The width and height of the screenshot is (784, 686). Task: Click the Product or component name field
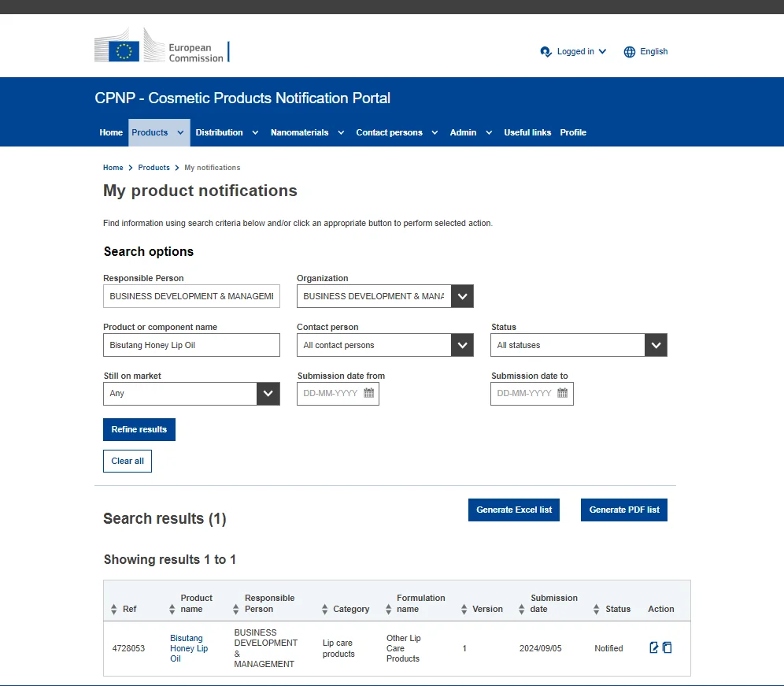(191, 345)
